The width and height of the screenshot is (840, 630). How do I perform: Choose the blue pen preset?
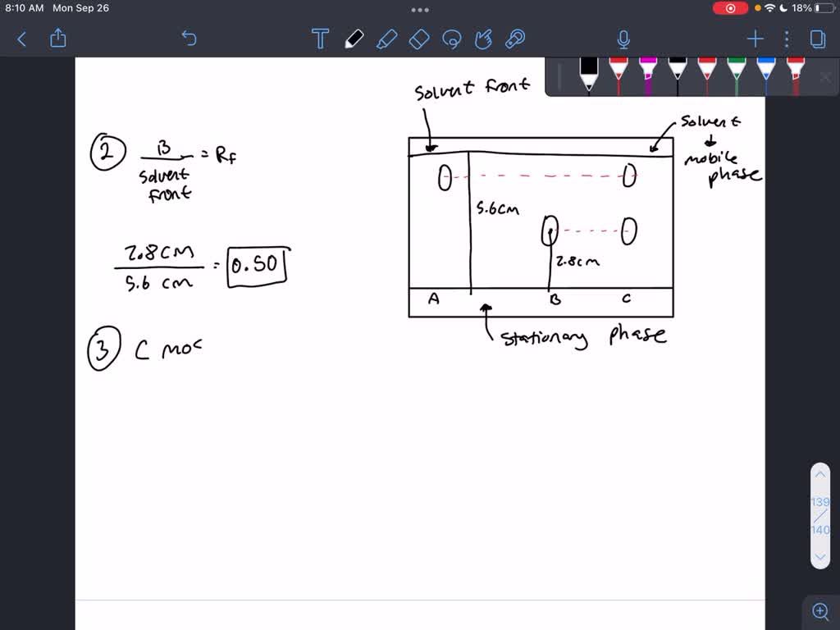click(x=766, y=76)
